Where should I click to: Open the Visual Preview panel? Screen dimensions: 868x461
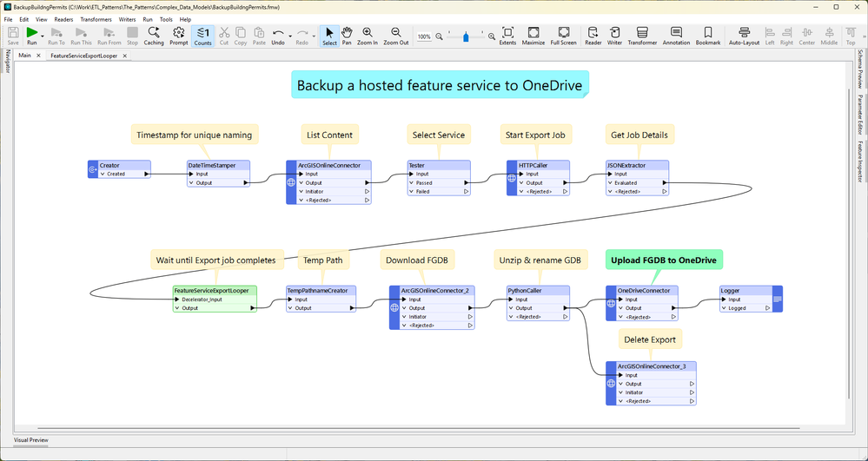[x=30, y=440]
